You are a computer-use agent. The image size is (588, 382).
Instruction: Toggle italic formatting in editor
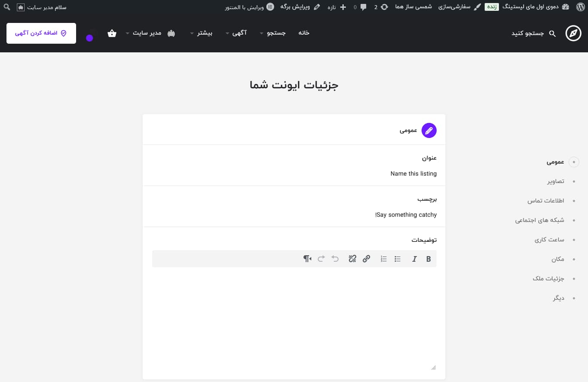tap(414, 259)
